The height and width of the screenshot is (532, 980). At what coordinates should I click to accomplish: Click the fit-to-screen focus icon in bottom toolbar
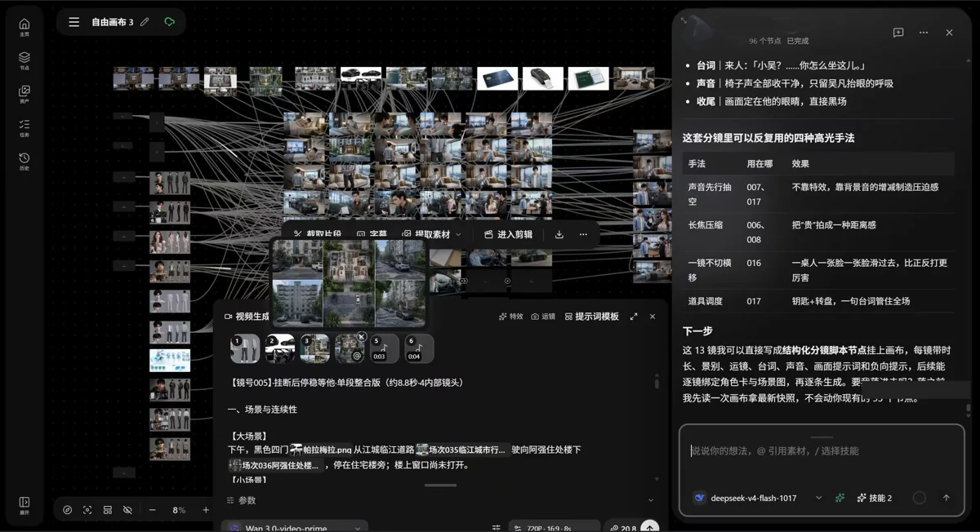click(87, 510)
